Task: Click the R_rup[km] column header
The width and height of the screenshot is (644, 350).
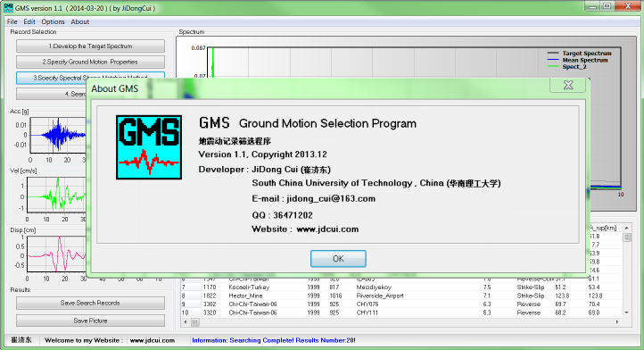Action: [x=603, y=228]
